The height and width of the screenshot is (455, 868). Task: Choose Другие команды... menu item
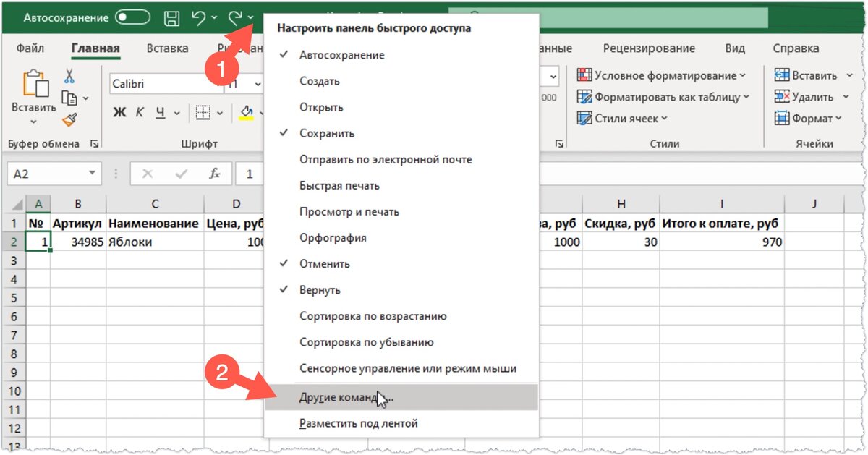tap(401, 397)
